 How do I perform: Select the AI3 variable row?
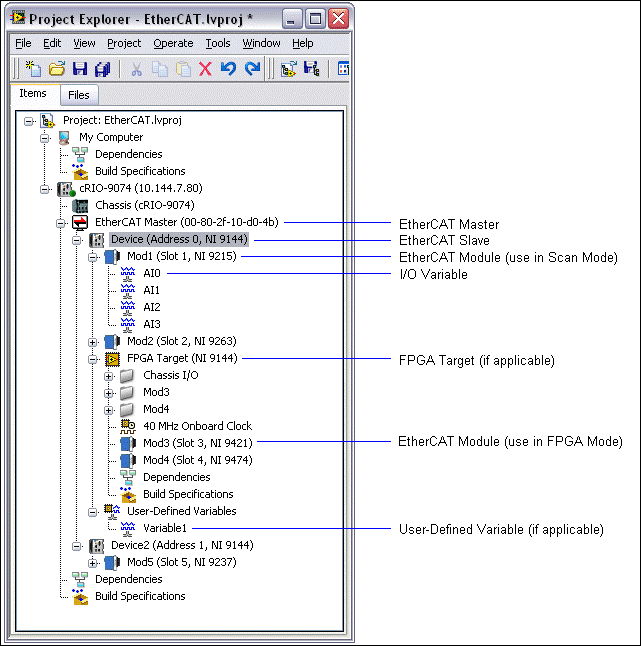pos(152,324)
